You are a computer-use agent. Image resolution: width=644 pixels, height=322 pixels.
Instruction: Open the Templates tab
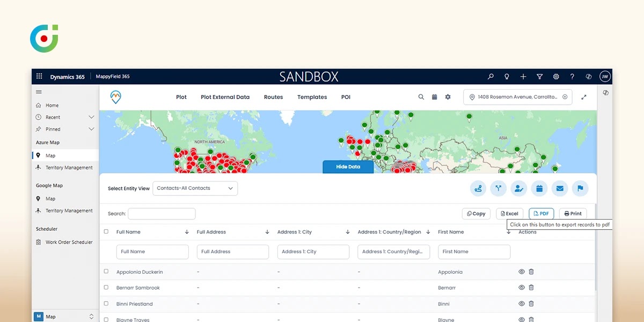(312, 97)
